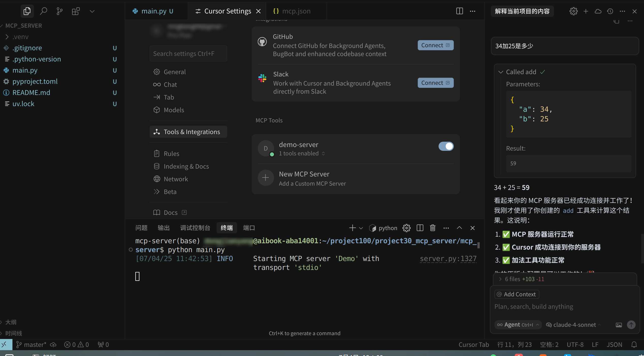Screen dimensions: 644x356
Task: Switch to the 问题 panel tab
Action: coord(141,228)
